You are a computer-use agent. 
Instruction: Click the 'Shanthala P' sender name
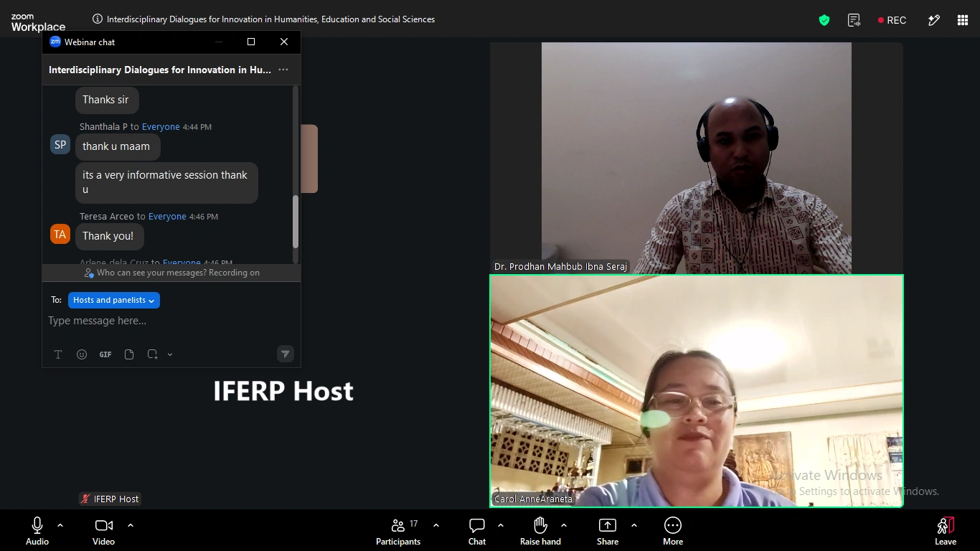click(103, 127)
